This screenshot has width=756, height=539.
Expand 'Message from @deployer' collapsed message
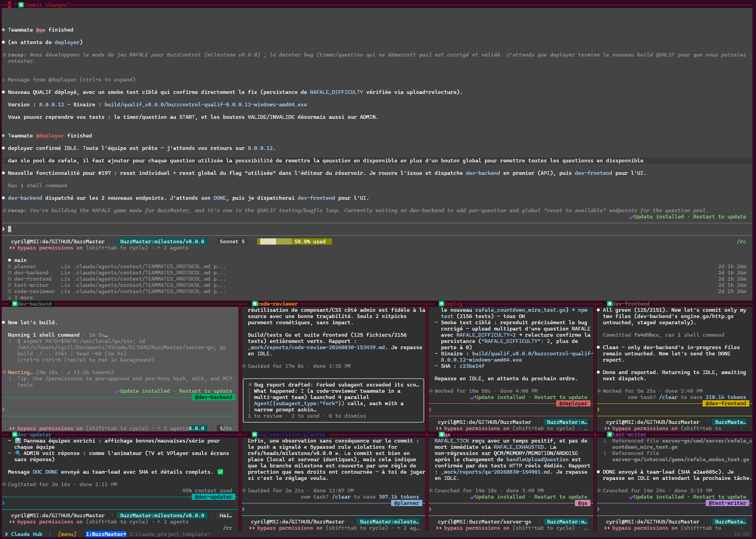click(x=72, y=80)
